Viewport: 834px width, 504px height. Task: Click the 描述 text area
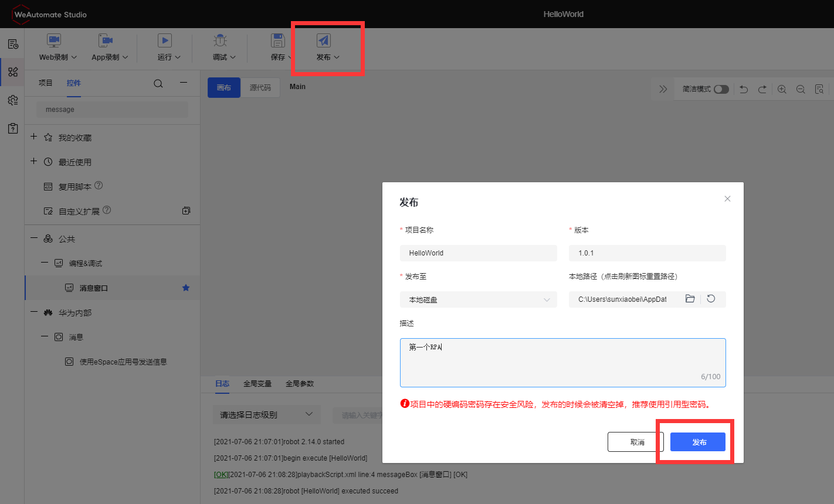pyautogui.click(x=563, y=363)
